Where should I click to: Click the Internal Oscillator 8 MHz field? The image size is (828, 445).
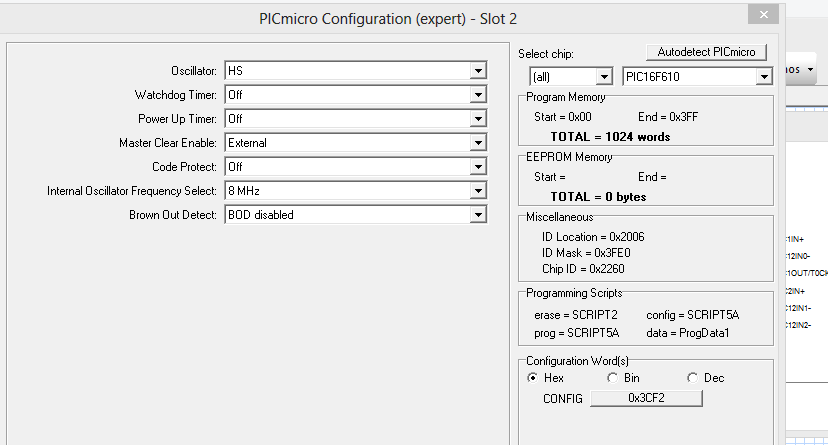[347, 191]
